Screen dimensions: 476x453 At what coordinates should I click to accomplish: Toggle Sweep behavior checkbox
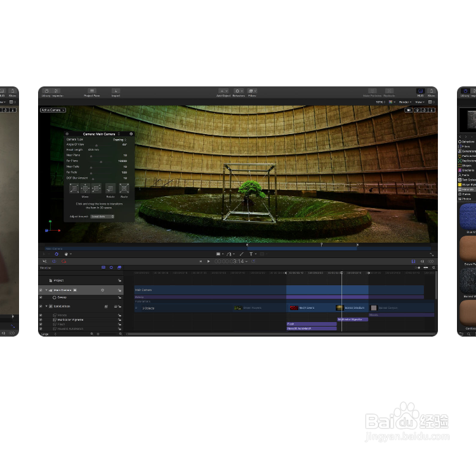point(41,297)
